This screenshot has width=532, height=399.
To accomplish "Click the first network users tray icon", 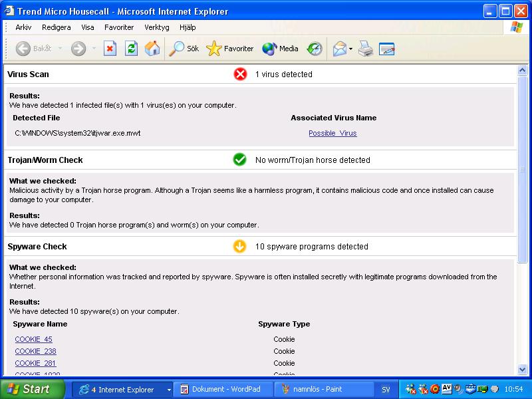I will click(x=410, y=389).
